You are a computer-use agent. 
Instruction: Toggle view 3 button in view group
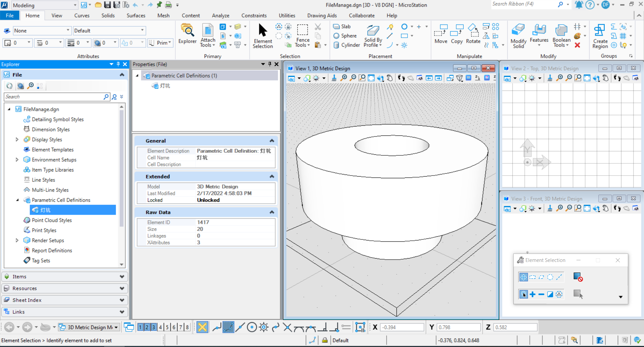(154, 327)
